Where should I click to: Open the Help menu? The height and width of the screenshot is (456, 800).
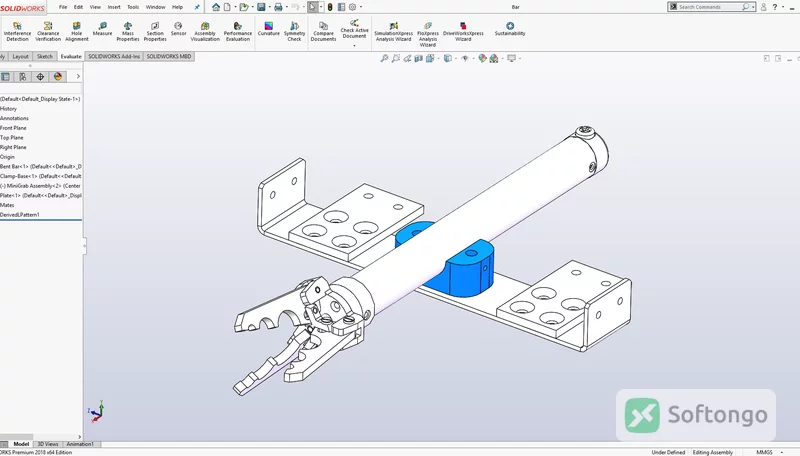tap(177, 7)
